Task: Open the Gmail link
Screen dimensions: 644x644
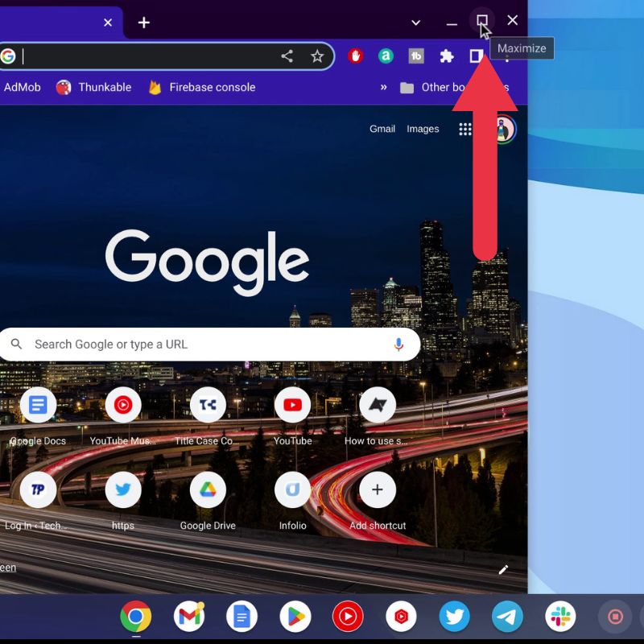Action: point(382,129)
